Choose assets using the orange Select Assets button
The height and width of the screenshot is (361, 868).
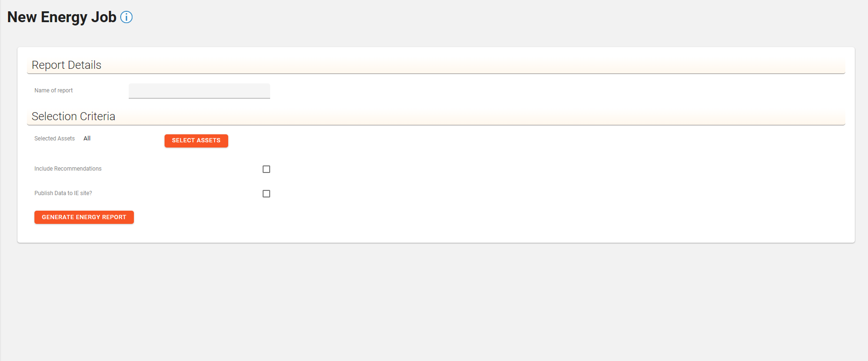pos(196,140)
